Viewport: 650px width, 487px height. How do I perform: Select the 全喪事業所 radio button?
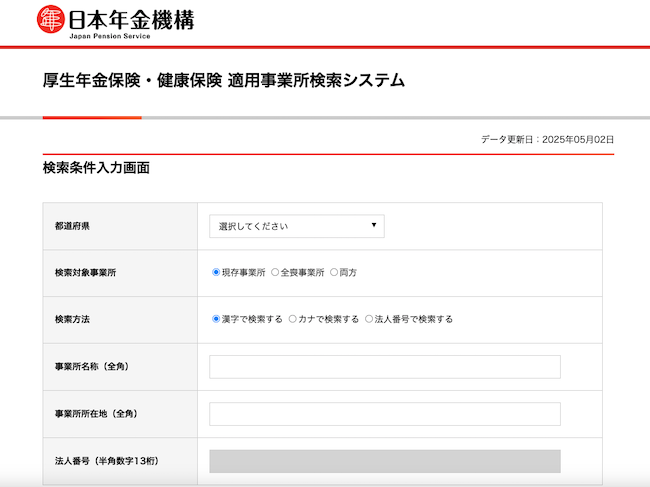[275, 272]
